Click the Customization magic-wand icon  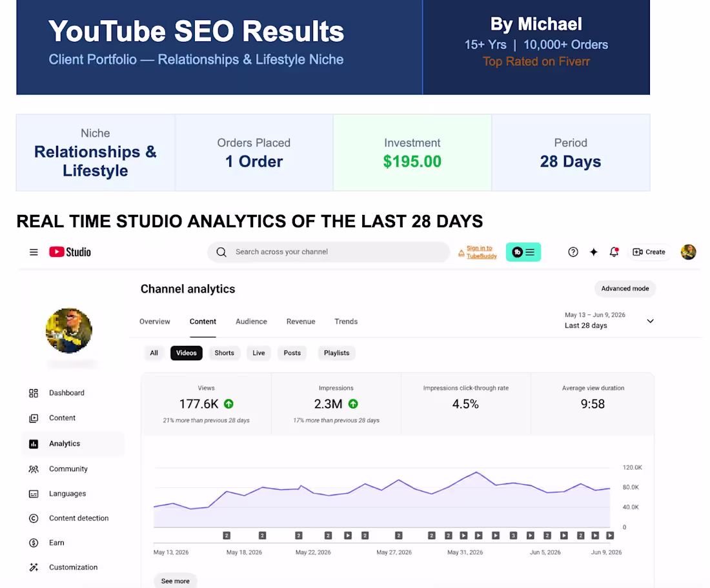(34, 567)
